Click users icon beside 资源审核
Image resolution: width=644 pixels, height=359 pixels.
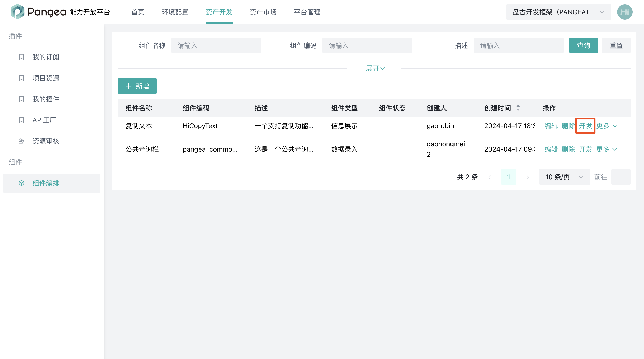tap(22, 141)
